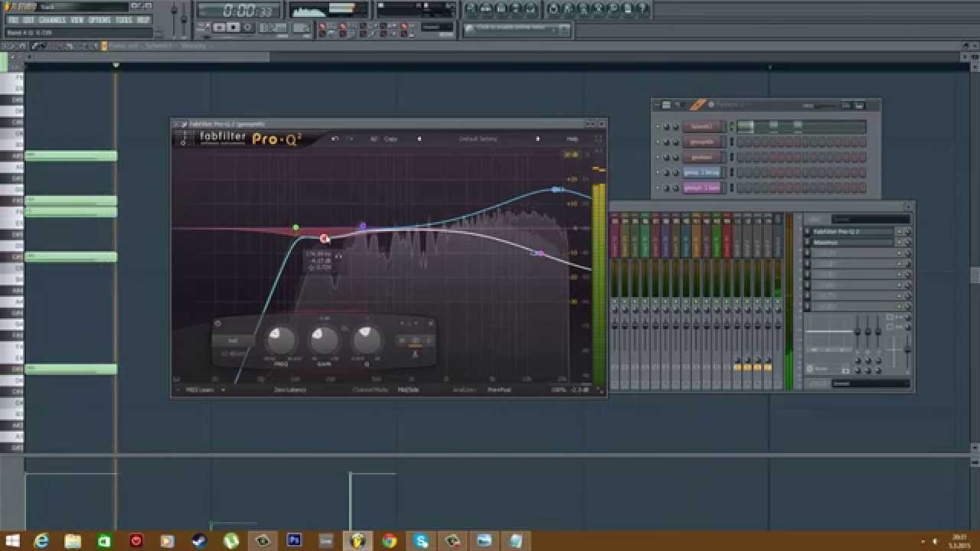Image resolution: width=980 pixels, height=551 pixels.
Task: Open the CHANNELS menu
Action: click(x=51, y=19)
